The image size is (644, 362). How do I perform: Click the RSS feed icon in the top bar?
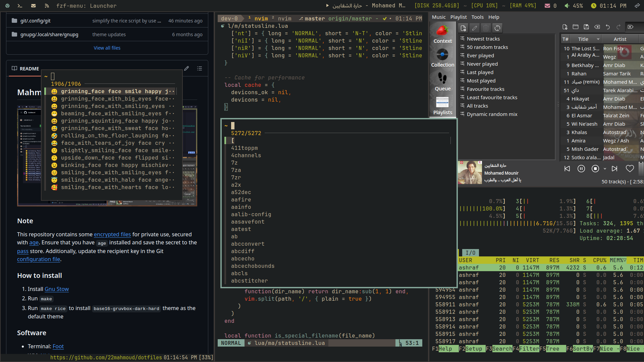pyautogui.click(x=47, y=6)
